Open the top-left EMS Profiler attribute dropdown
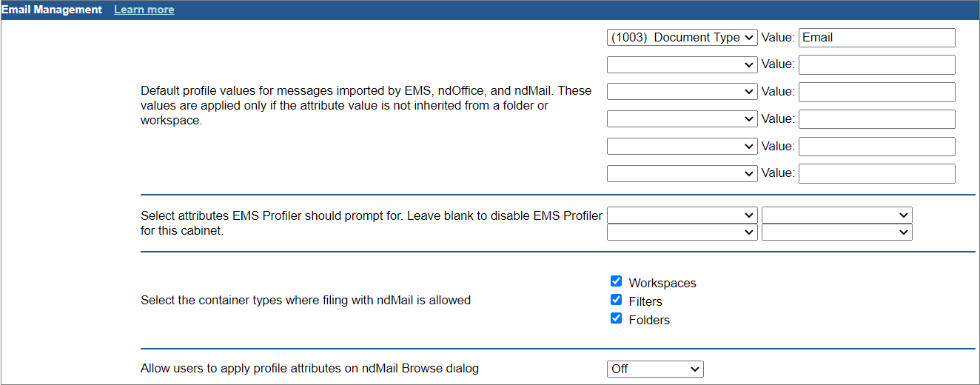The width and height of the screenshot is (980, 385). (682, 215)
